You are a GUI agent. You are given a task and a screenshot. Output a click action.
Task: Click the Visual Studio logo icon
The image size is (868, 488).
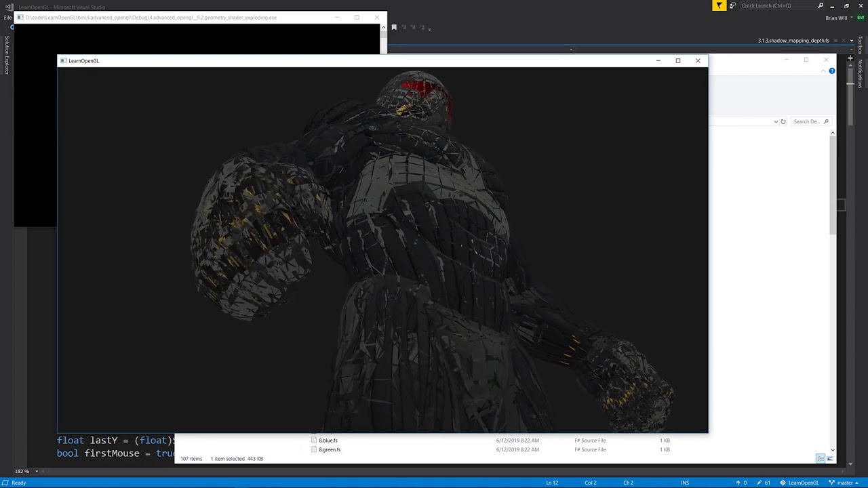point(9,7)
